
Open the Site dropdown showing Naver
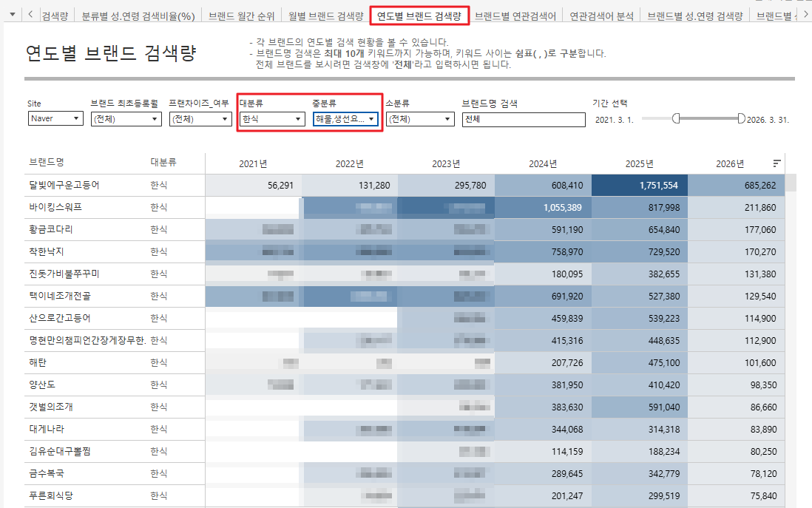click(x=56, y=119)
